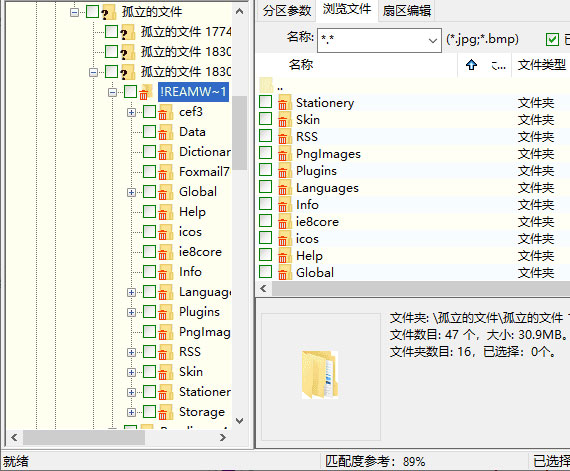570x471 pixels.
Task: Sort by the 文件类型 column header
Action: (541, 65)
